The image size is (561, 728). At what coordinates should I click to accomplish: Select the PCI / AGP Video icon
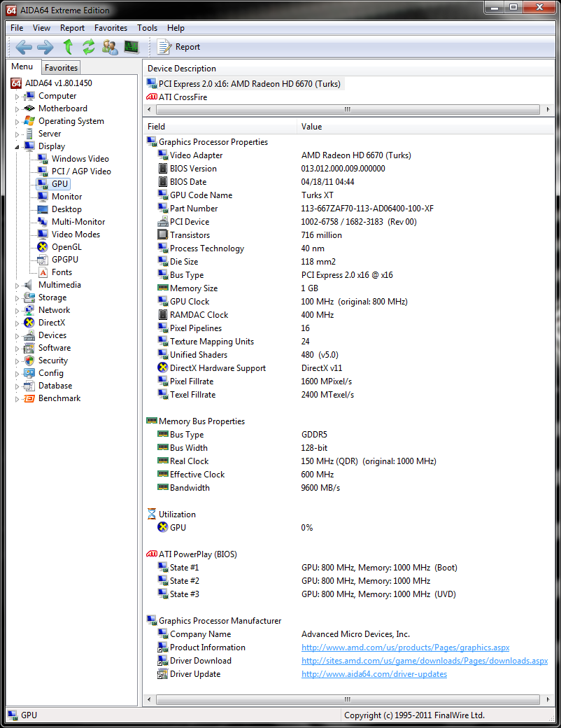point(43,171)
